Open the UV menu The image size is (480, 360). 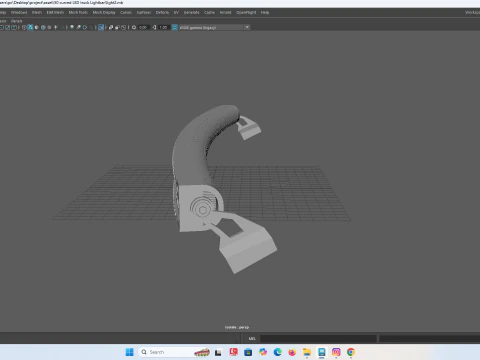(x=176, y=12)
